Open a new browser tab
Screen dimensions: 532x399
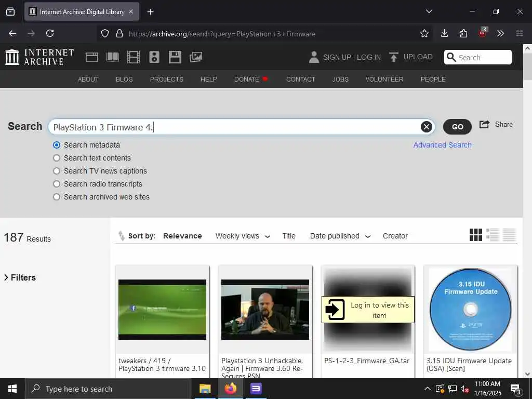pyautogui.click(x=150, y=12)
